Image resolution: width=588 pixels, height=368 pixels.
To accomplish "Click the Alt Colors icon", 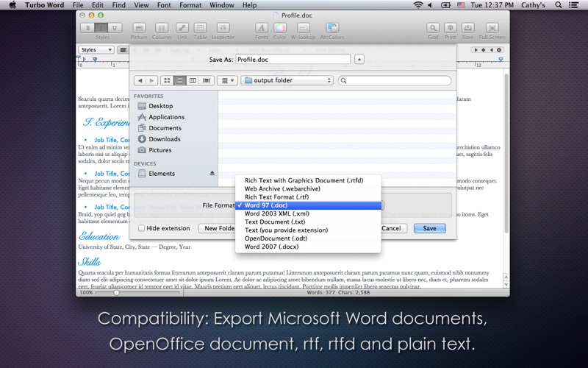I will pyautogui.click(x=332, y=28).
